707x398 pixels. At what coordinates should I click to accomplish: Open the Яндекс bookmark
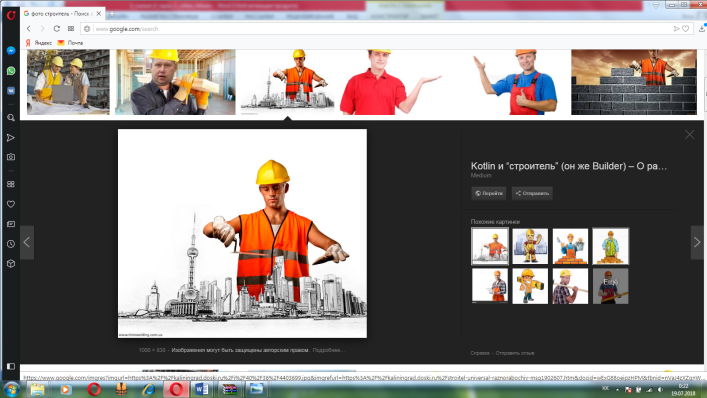[x=39, y=43]
